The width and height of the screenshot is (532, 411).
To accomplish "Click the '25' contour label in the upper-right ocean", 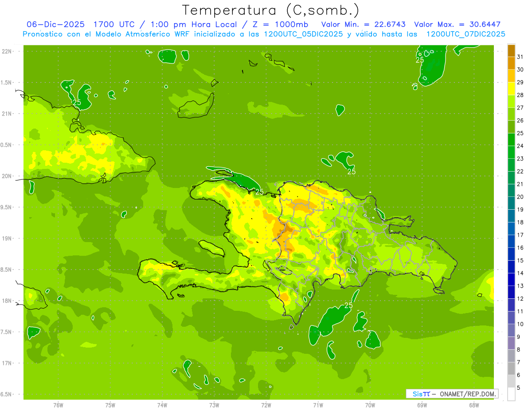I will (420, 60).
